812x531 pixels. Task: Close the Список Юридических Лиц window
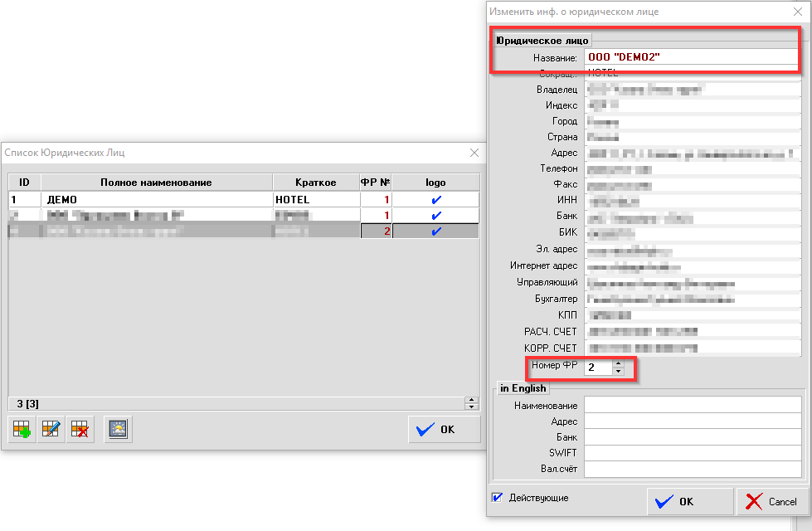click(474, 153)
